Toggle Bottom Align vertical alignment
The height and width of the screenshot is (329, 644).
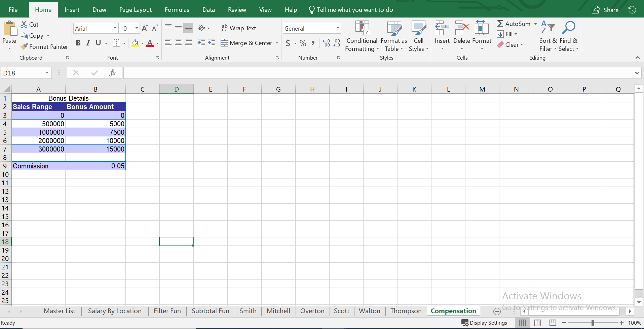(x=188, y=28)
